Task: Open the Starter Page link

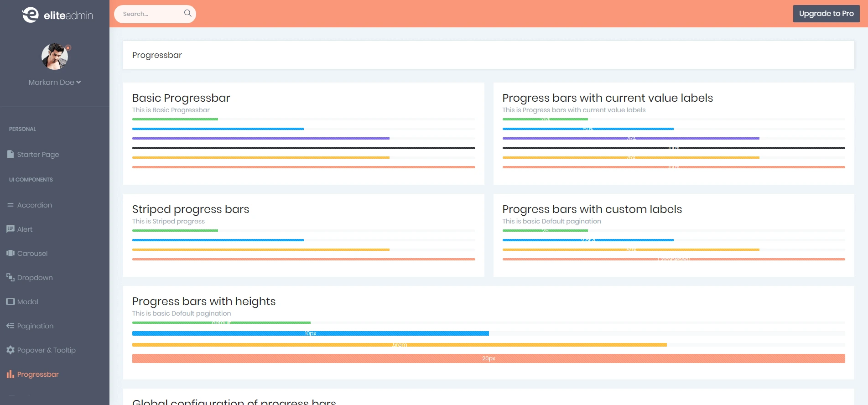Action: click(38, 154)
